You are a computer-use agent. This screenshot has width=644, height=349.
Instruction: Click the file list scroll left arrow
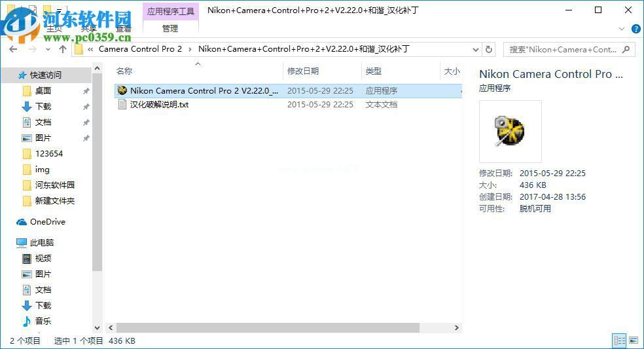tap(111, 327)
